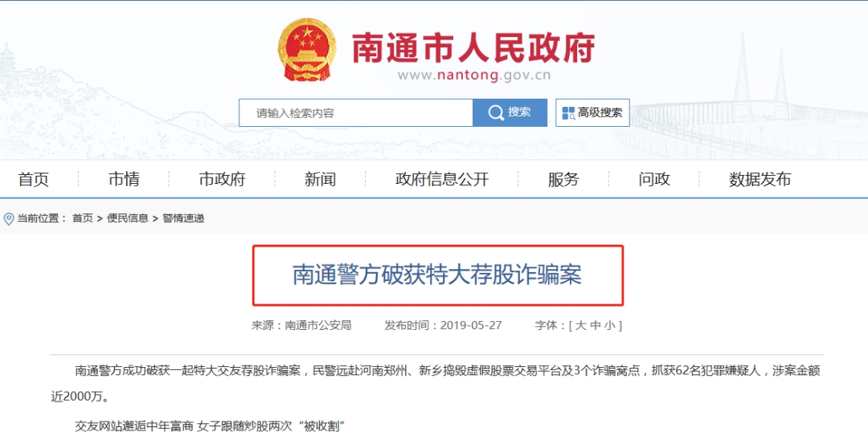Open the 问政 navigation item
This screenshot has width=868, height=436.
tap(654, 179)
